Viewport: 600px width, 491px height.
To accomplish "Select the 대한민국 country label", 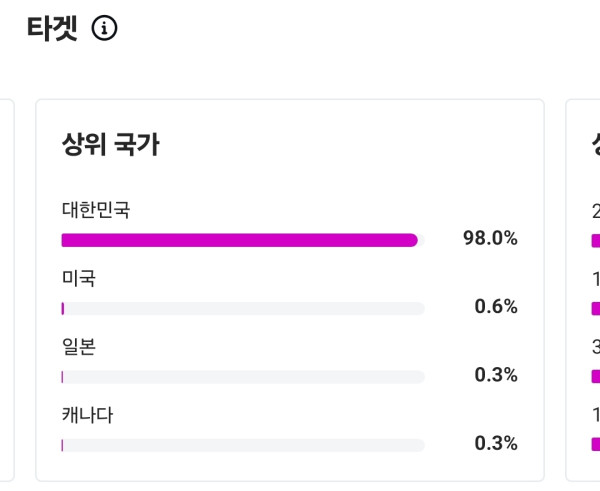I will coord(96,210).
